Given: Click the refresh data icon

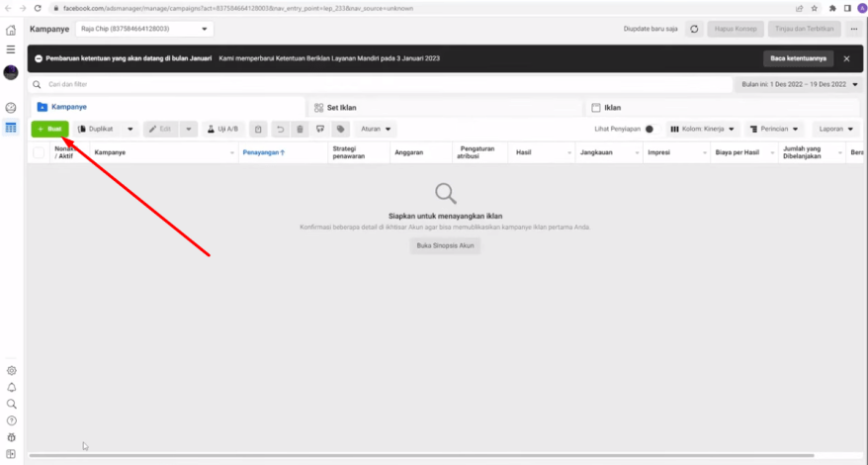Looking at the screenshot, I should pos(694,29).
